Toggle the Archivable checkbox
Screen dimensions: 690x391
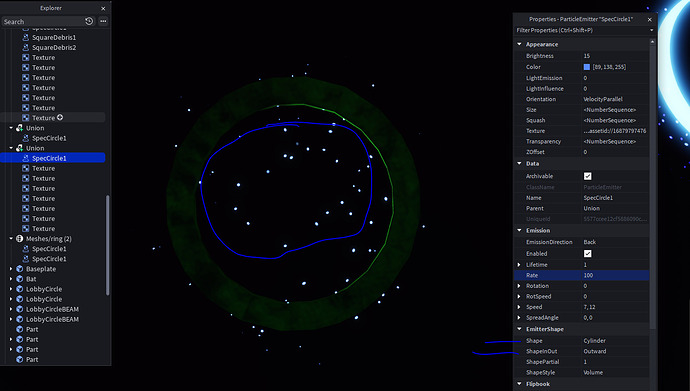[x=587, y=176]
